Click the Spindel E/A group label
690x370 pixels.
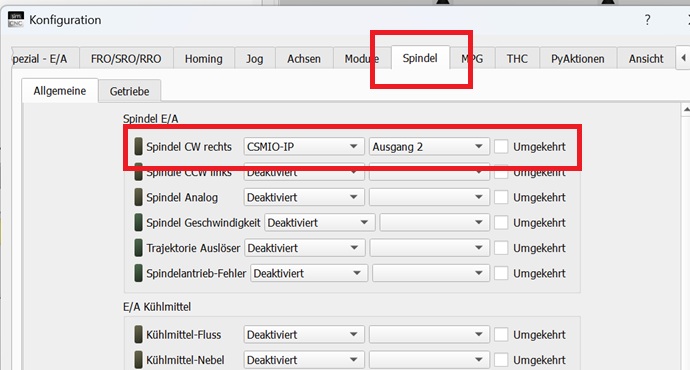pyautogui.click(x=150, y=119)
